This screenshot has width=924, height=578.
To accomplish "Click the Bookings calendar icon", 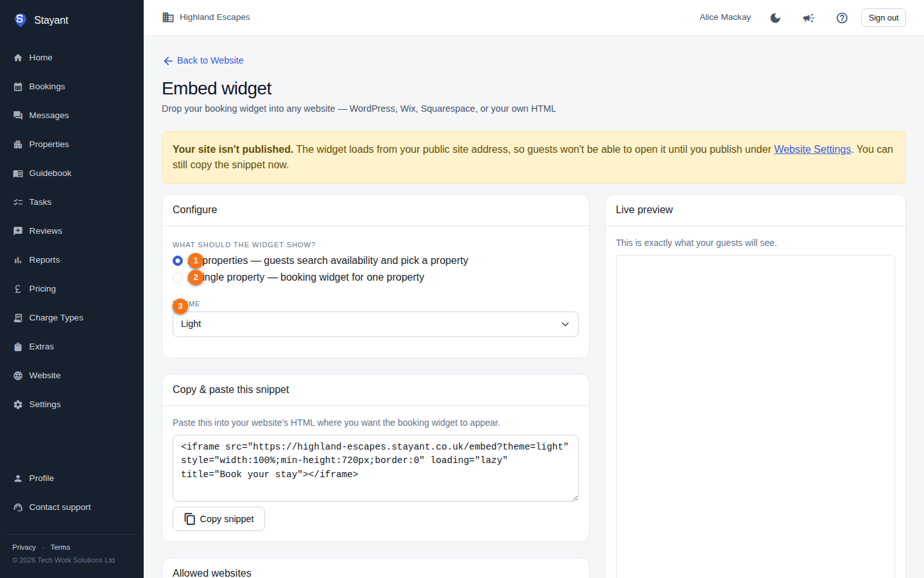I will coord(18,87).
